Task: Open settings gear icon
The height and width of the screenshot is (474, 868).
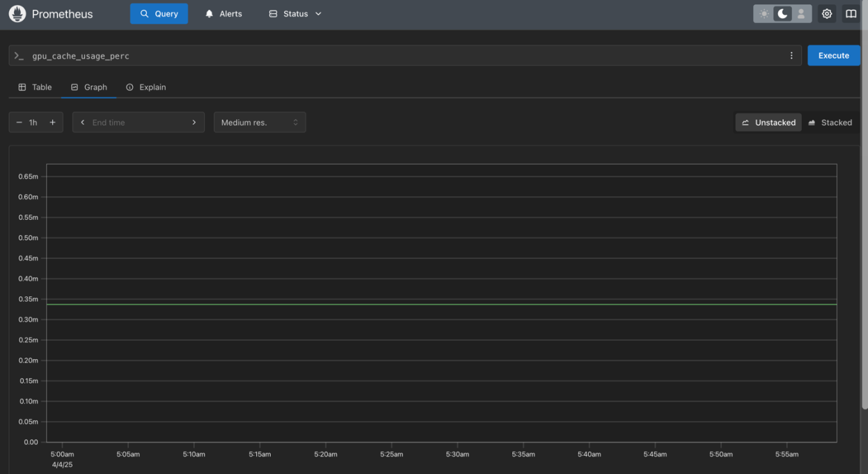Action: 827,14
